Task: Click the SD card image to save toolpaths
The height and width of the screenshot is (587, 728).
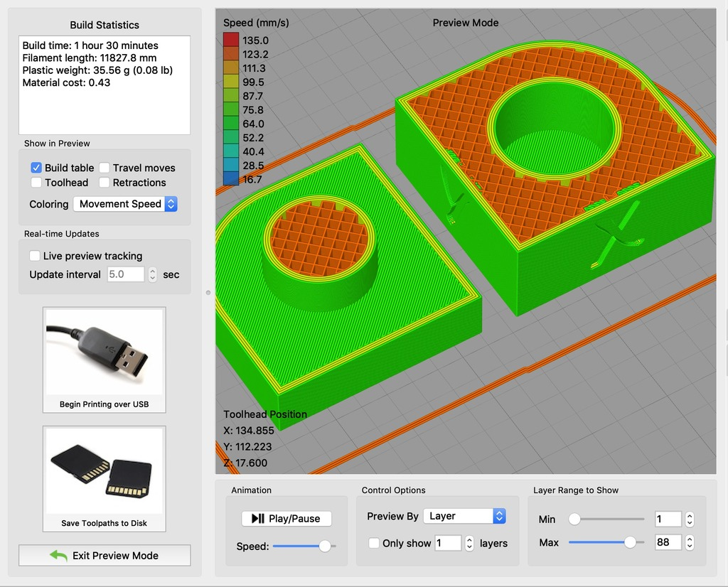Action: coord(104,470)
